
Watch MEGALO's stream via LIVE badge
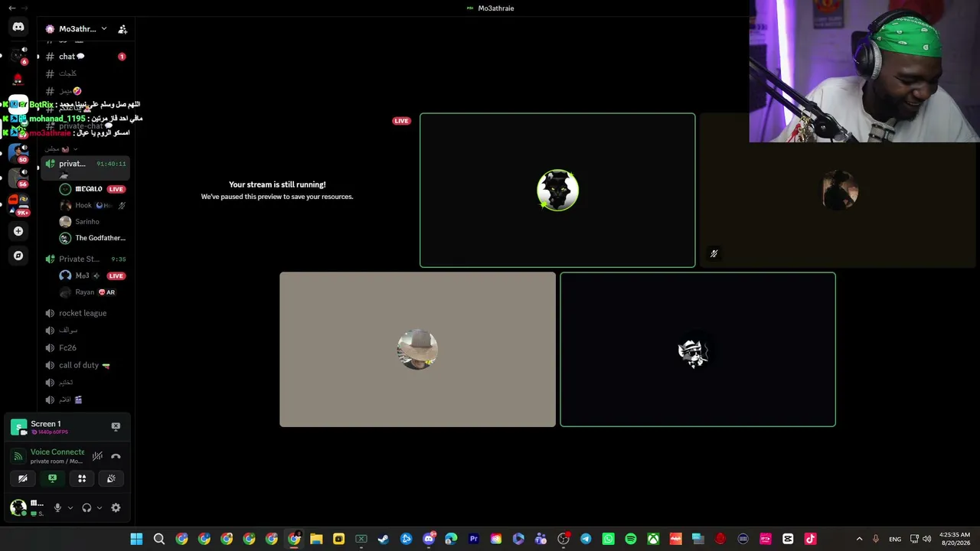116,189
